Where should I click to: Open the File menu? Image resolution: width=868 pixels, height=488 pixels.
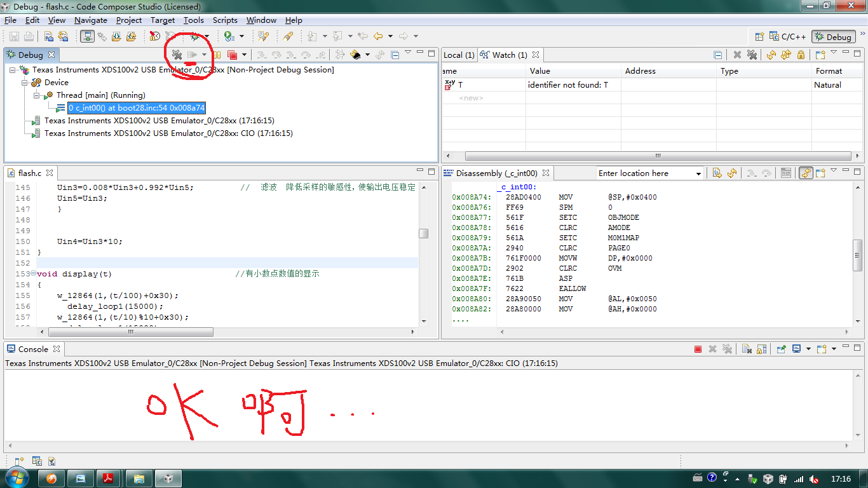tap(10, 20)
